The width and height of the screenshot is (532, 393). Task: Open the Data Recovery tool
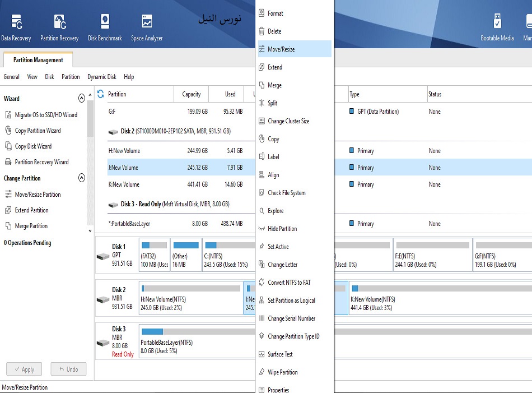[x=16, y=27]
